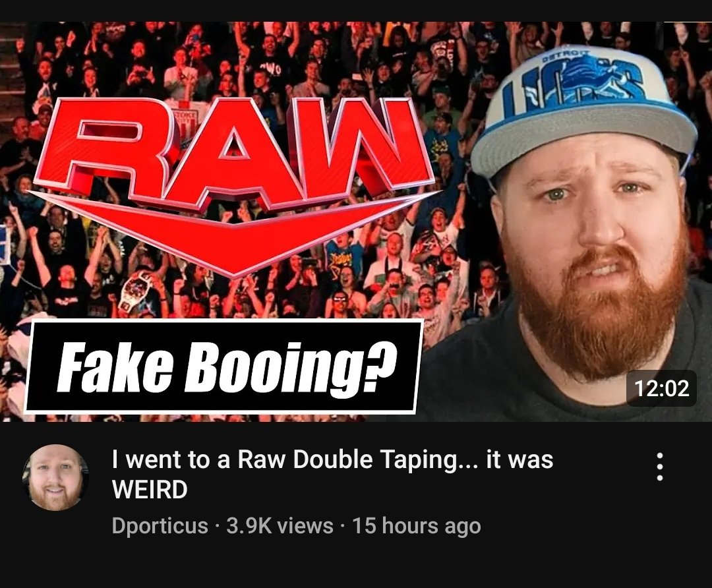Open video titled 'I went to a Raw Double Taping'
Image resolution: width=712 pixels, height=588 pixels.
click(x=332, y=474)
